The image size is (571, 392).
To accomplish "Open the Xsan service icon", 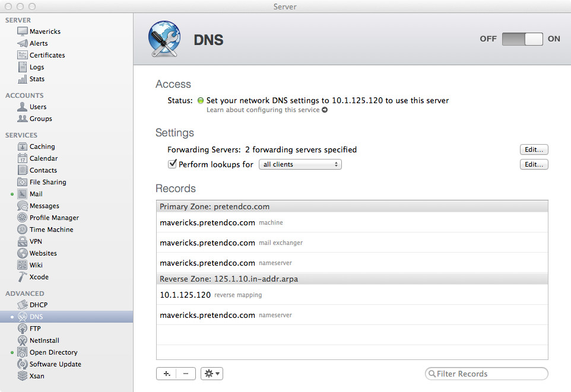I will pyautogui.click(x=22, y=376).
